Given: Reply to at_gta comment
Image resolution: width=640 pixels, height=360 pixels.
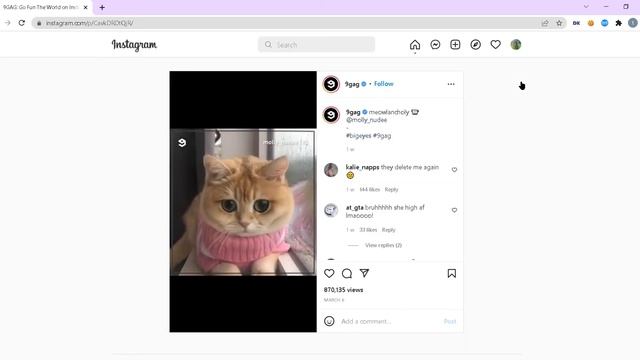Looking at the screenshot, I should tap(389, 230).
